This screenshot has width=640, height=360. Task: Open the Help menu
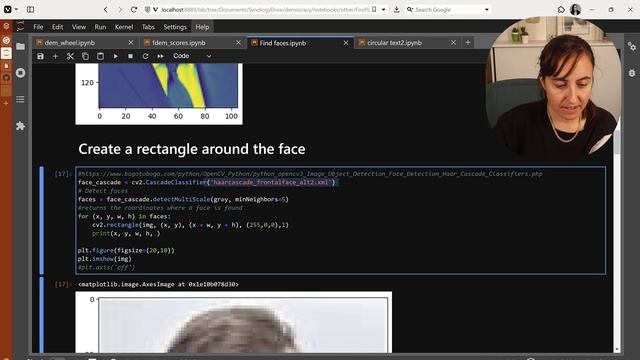202,27
